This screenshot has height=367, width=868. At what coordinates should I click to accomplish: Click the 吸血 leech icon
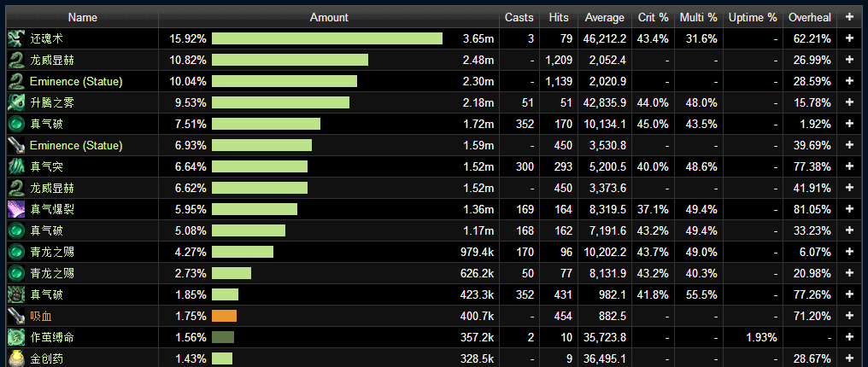click(x=15, y=316)
